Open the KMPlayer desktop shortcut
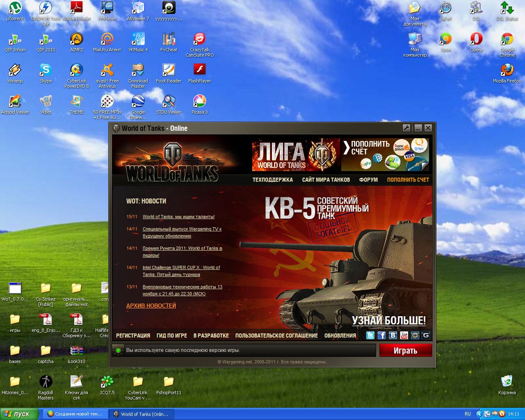The width and height of the screenshot is (525, 420). (107, 11)
